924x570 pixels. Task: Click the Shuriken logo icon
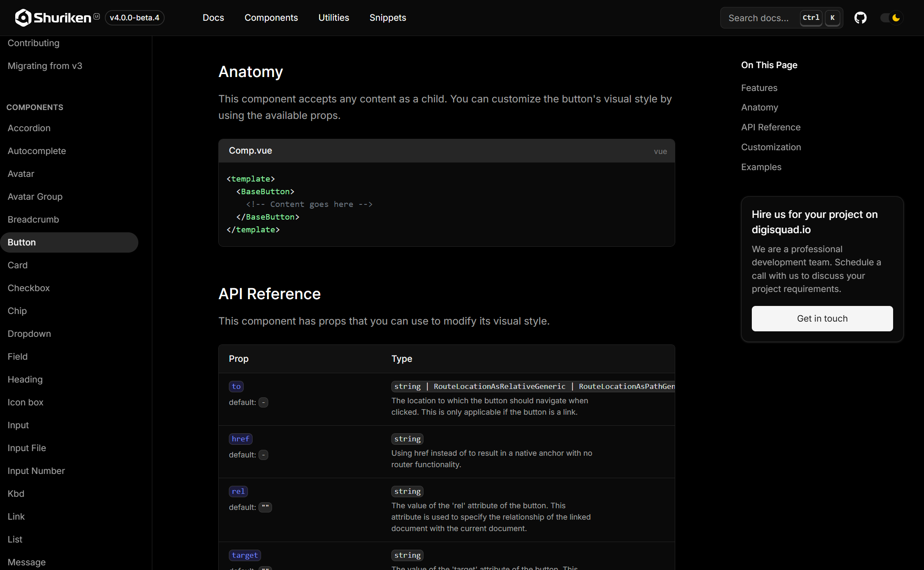pos(23,18)
